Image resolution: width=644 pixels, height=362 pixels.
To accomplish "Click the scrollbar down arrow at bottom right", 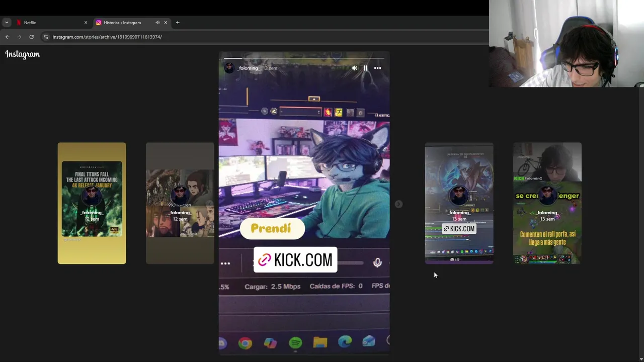I will pos(641,358).
